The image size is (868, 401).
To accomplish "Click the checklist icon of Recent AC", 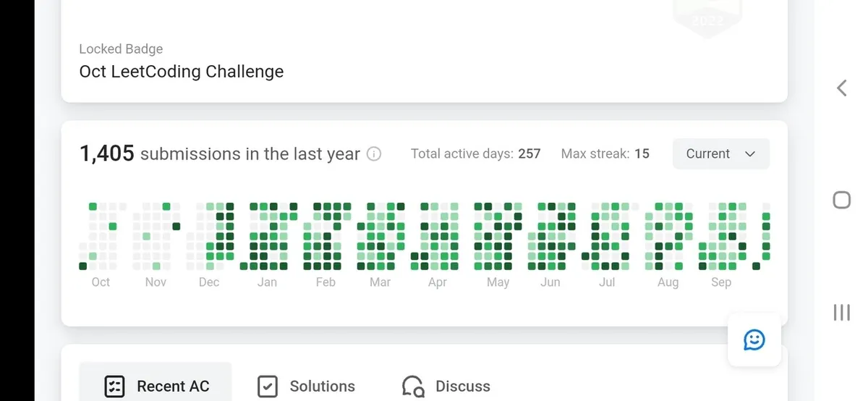I will [x=115, y=387].
